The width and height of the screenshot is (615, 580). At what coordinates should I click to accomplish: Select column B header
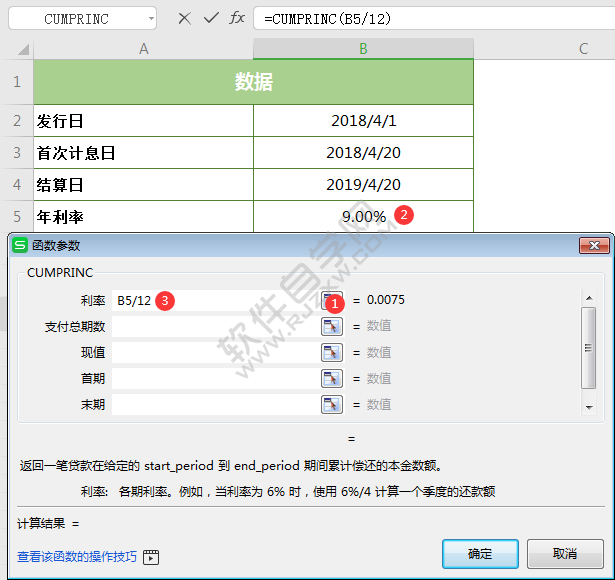(x=363, y=49)
